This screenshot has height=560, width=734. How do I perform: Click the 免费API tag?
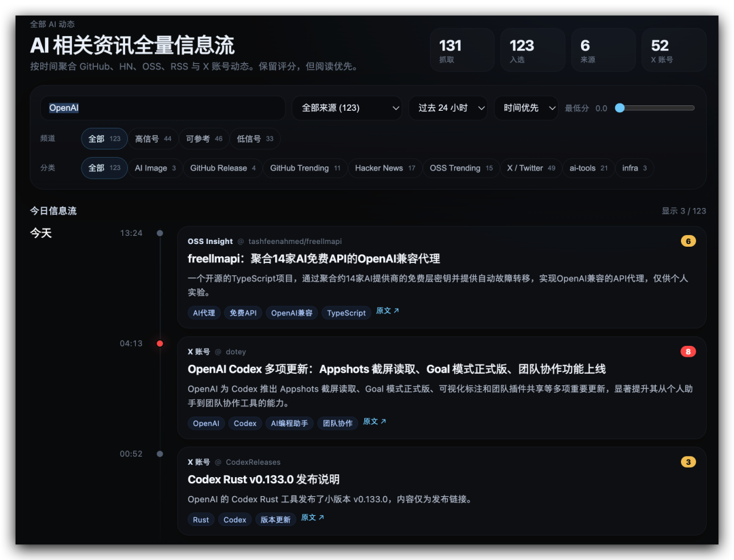(x=243, y=313)
